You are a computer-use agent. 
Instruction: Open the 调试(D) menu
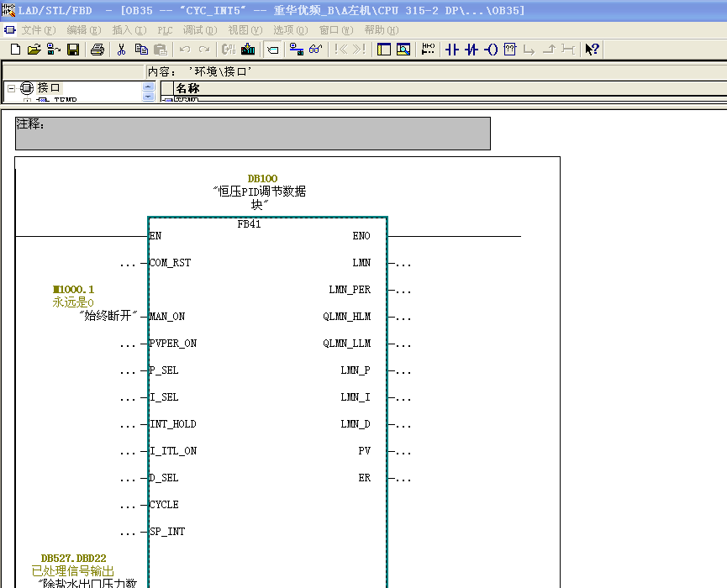(200, 30)
